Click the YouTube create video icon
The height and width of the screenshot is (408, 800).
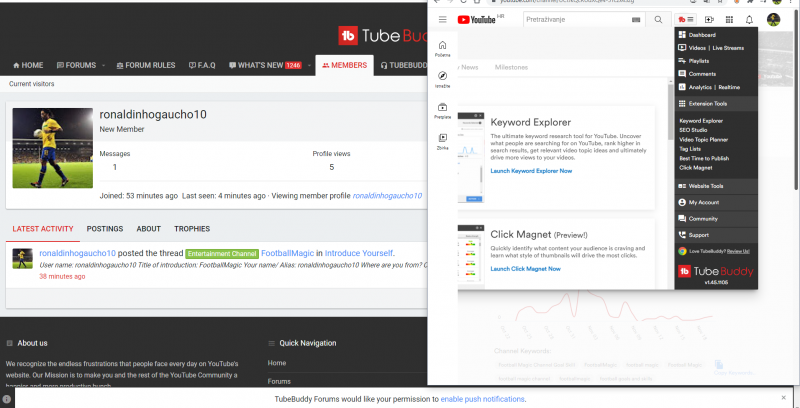coord(709,19)
